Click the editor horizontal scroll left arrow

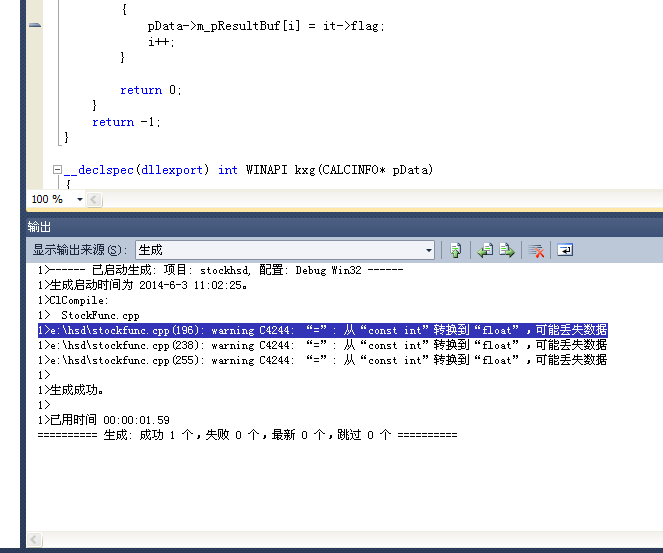click(94, 200)
